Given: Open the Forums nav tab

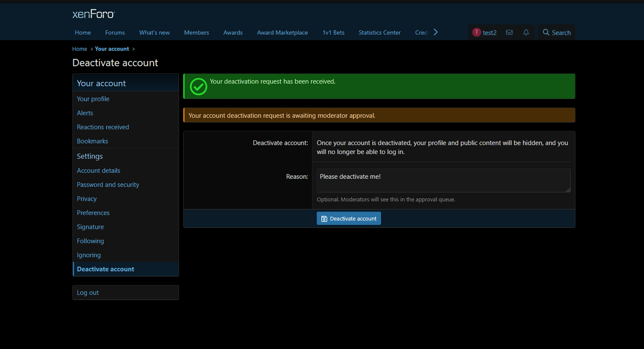Looking at the screenshot, I should click(x=115, y=33).
